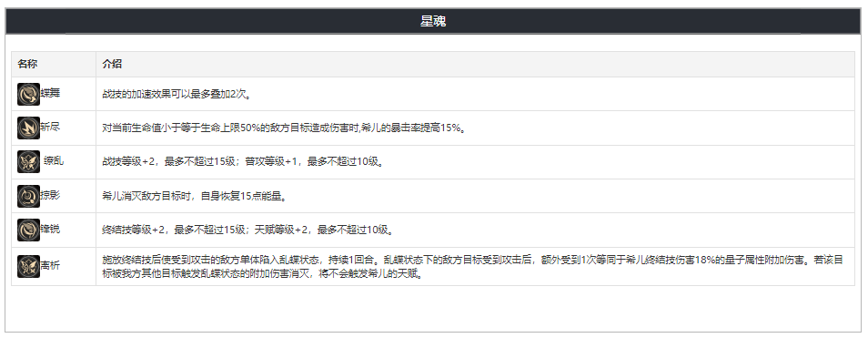Click the 缭乱 butterfly icon
Viewport: 868px width, 338px height.
pos(28,162)
